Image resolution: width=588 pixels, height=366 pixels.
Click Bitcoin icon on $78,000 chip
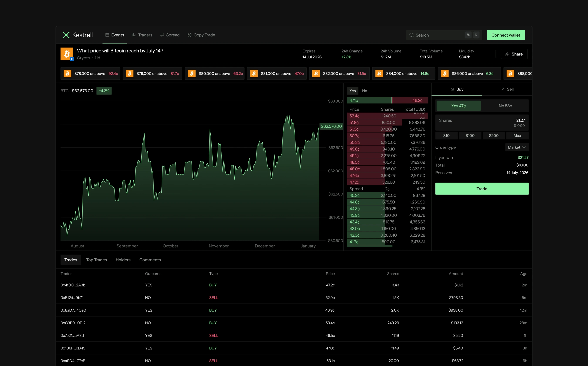[68, 73]
